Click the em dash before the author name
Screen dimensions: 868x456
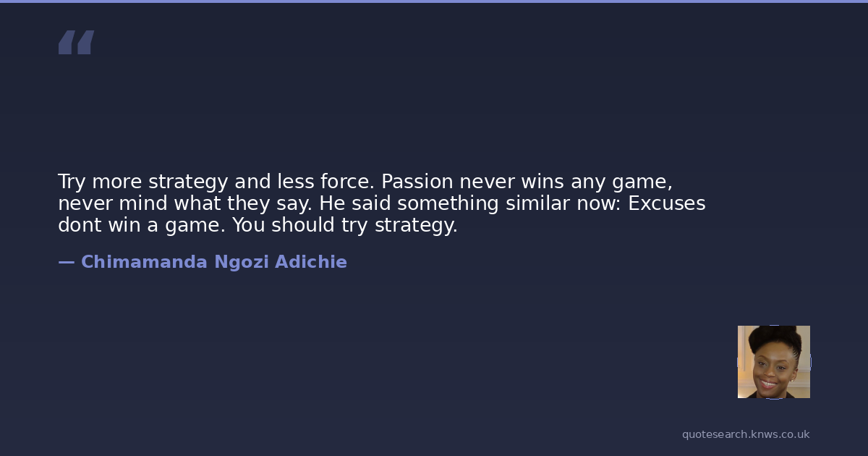point(66,262)
